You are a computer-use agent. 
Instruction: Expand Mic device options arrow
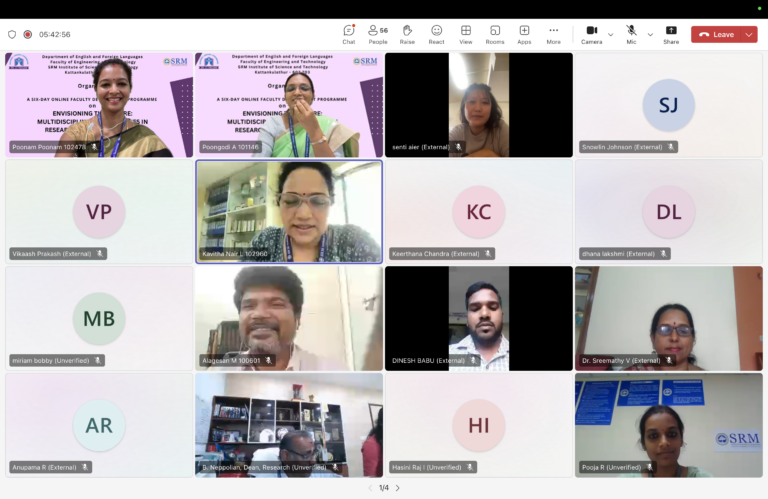click(650, 34)
